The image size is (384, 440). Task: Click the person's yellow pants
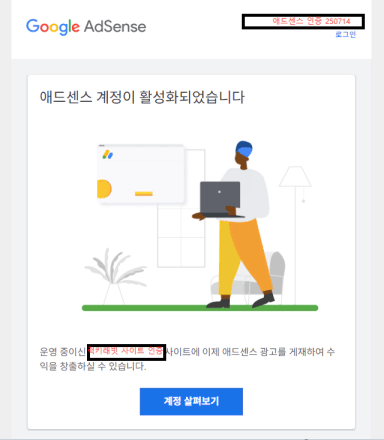244,257
